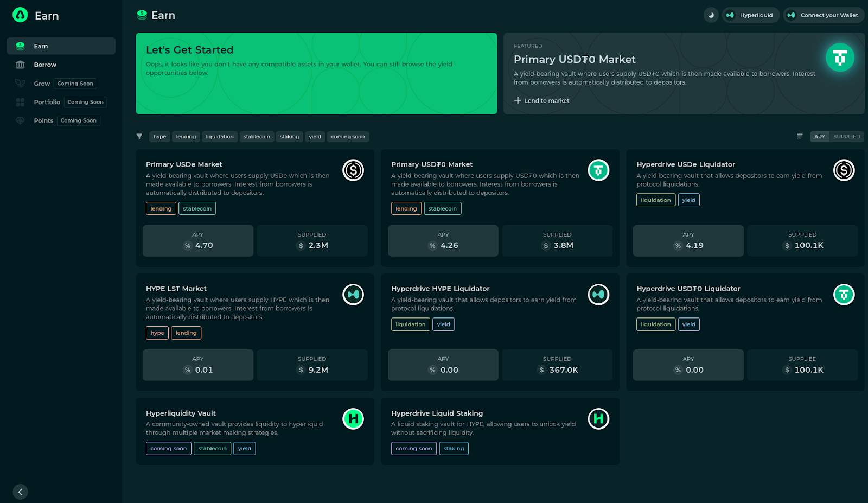Click Connect your Wallet button
Viewport: 868px width, 503px height.
[824, 15]
